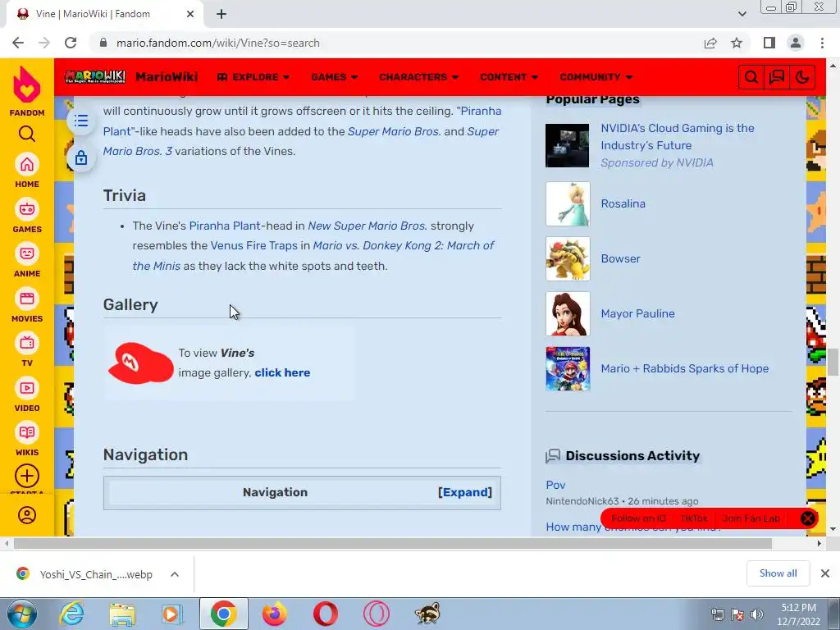Reload the page

click(71, 43)
